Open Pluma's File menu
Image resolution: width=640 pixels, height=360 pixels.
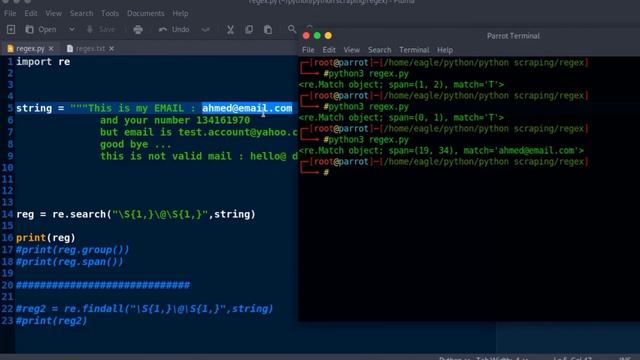pos(10,13)
